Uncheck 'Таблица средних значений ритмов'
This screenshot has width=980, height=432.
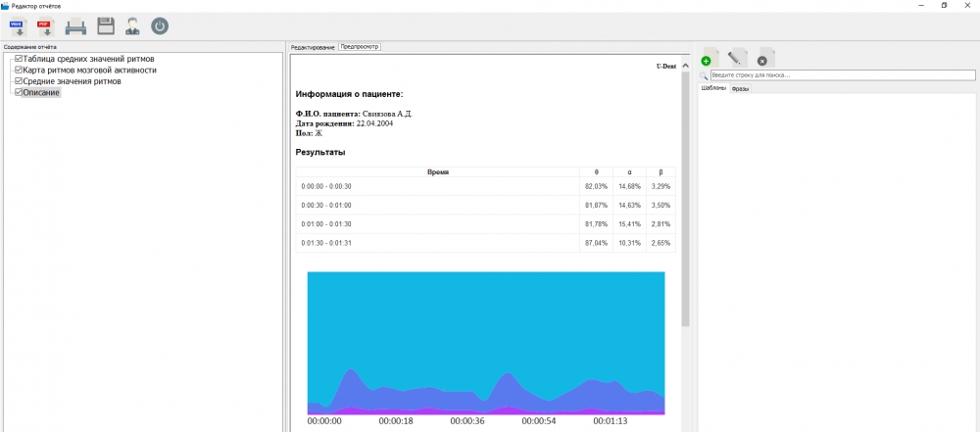point(19,60)
